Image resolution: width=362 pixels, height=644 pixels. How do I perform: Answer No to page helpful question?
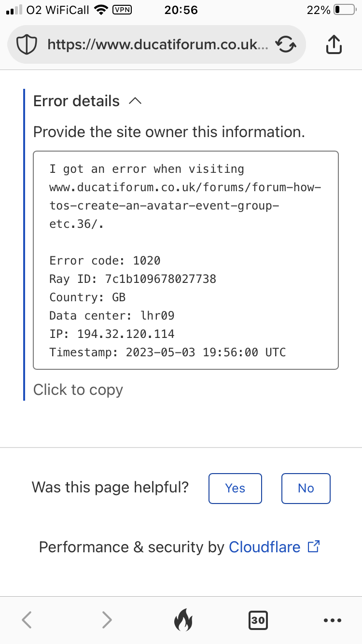pyautogui.click(x=306, y=489)
